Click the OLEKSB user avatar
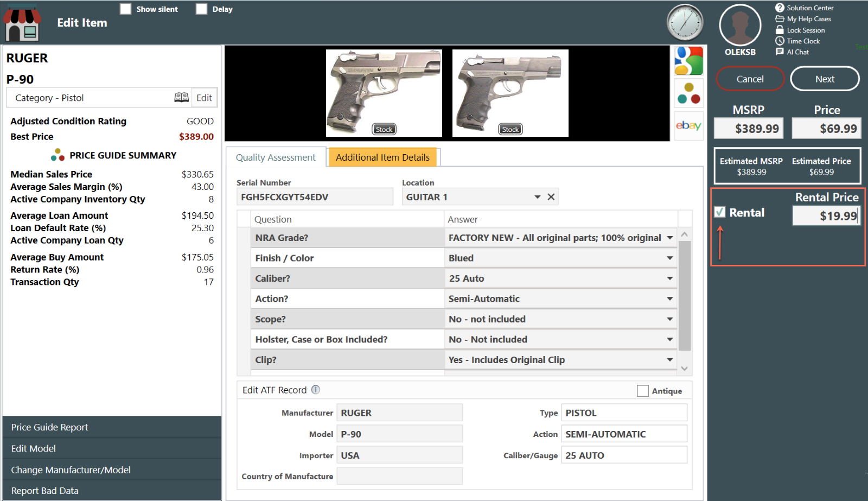The height and width of the screenshot is (501, 868). pos(740,25)
